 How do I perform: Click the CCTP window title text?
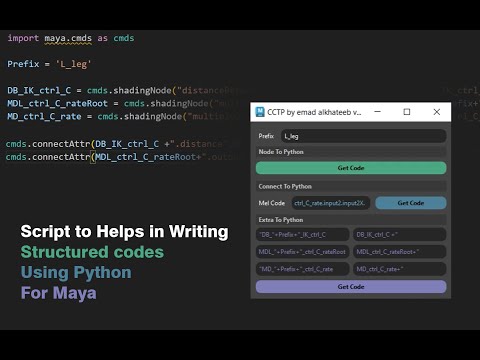pyautogui.click(x=314, y=112)
